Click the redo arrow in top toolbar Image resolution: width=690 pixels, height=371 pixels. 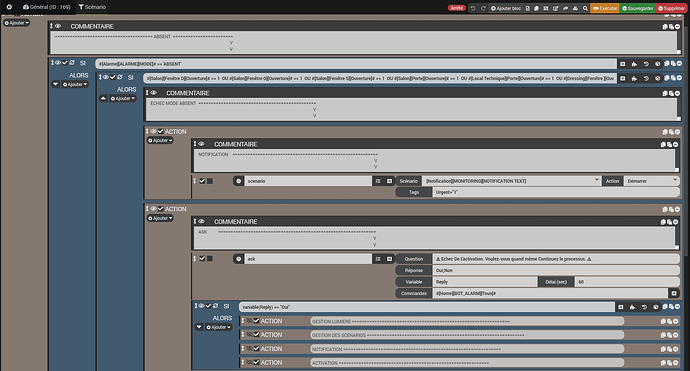(483, 8)
